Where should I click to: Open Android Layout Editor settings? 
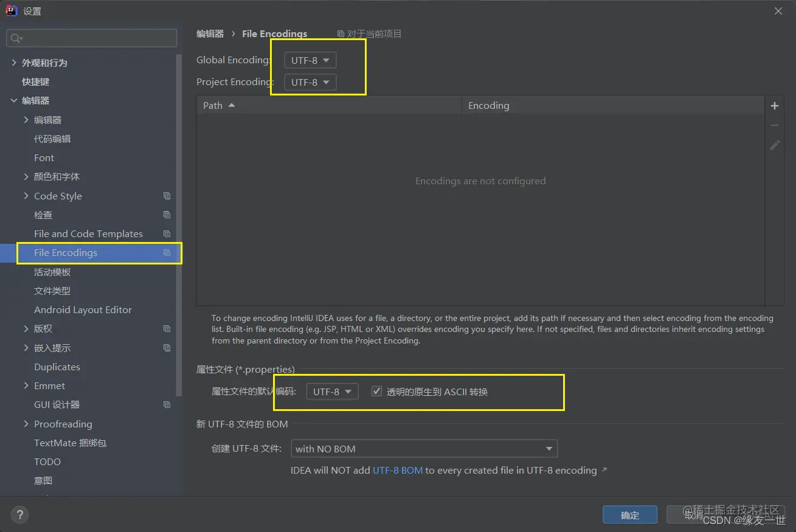pyautogui.click(x=83, y=309)
